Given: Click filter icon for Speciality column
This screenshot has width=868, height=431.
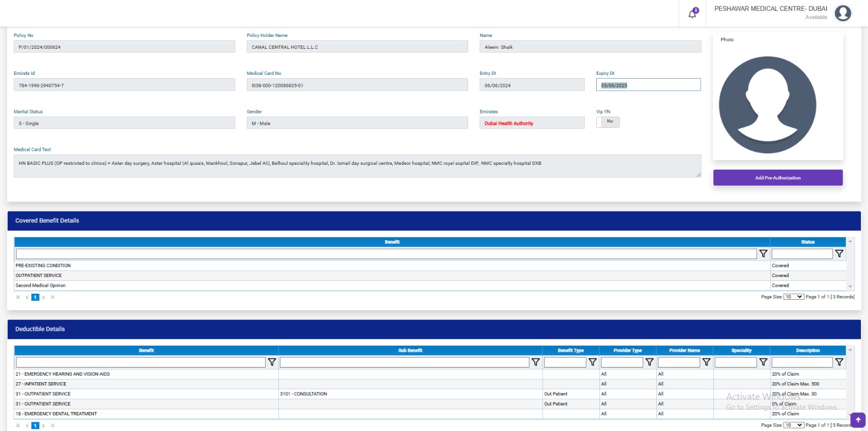Looking at the screenshot, I should [763, 362].
